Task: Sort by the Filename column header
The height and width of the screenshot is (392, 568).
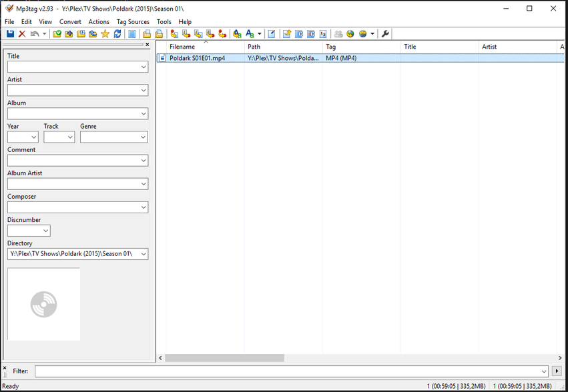Action: pos(206,47)
